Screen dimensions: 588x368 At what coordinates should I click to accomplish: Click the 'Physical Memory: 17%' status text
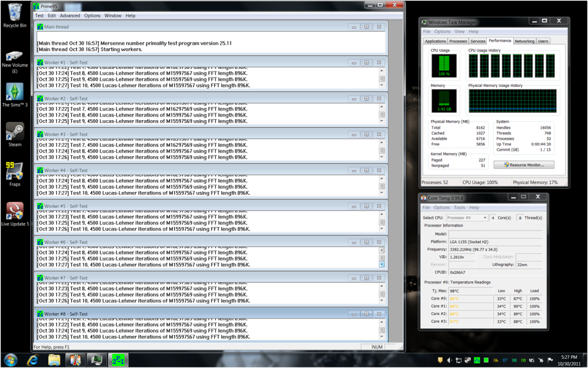pyautogui.click(x=535, y=182)
